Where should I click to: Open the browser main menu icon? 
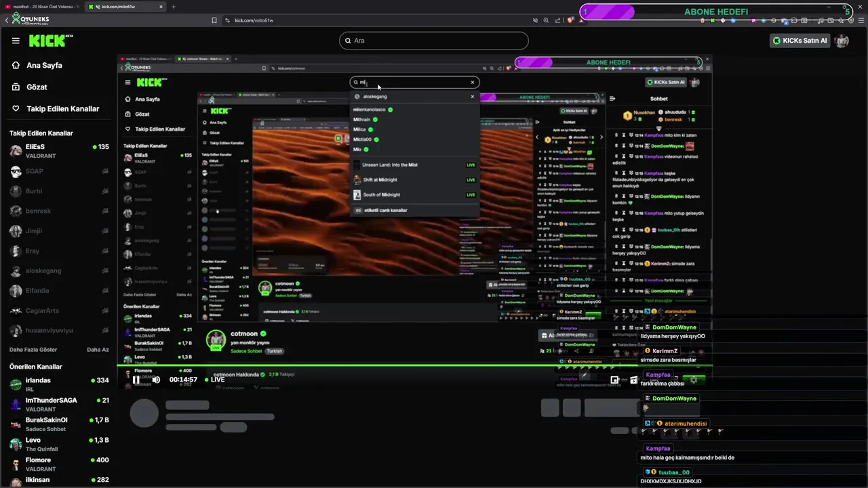coord(860,20)
